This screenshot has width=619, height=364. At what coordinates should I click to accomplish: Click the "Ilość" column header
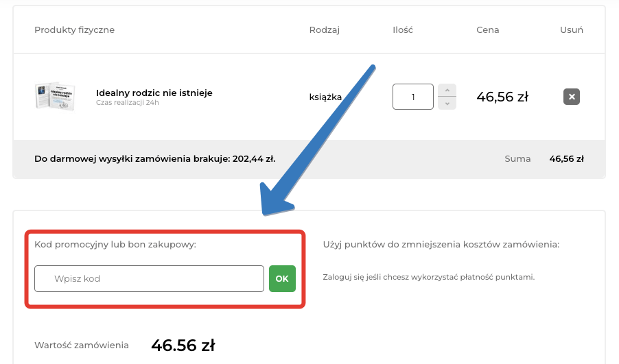click(403, 30)
